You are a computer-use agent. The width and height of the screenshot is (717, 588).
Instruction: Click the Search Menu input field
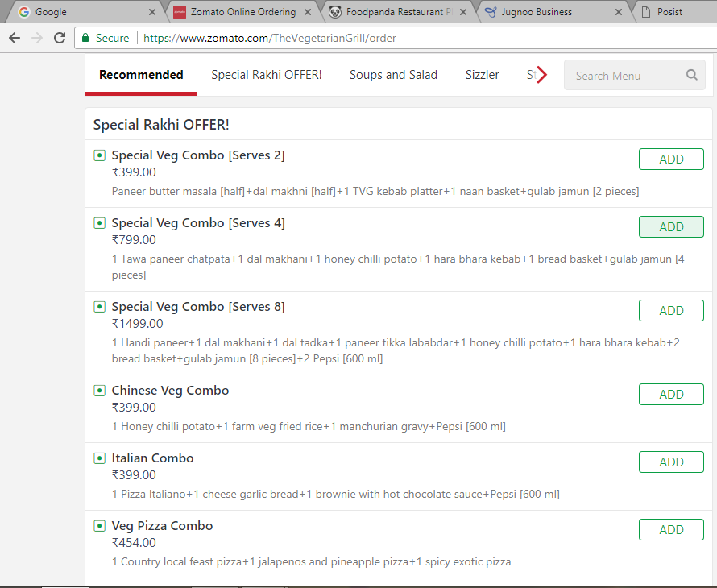(x=635, y=75)
